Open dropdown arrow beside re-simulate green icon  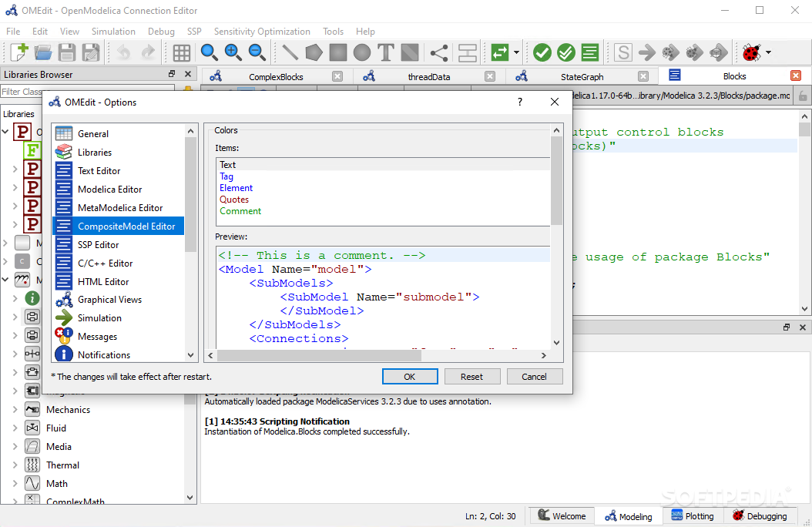tap(516, 52)
